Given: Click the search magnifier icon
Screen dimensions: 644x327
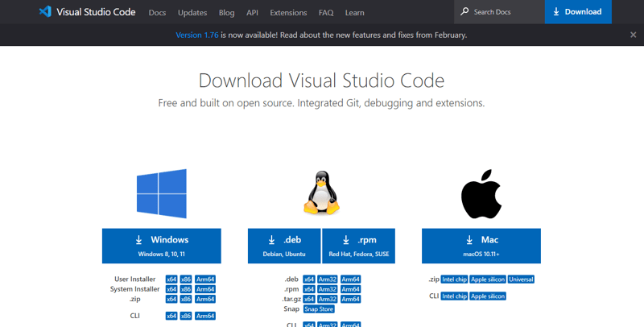Looking at the screenshot, I should coord(464,12).
